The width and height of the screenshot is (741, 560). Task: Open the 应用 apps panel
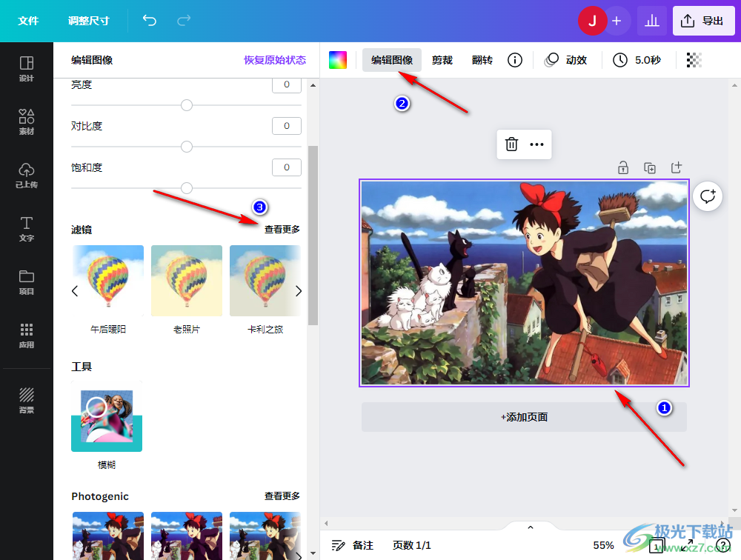[x=27, y=336]
